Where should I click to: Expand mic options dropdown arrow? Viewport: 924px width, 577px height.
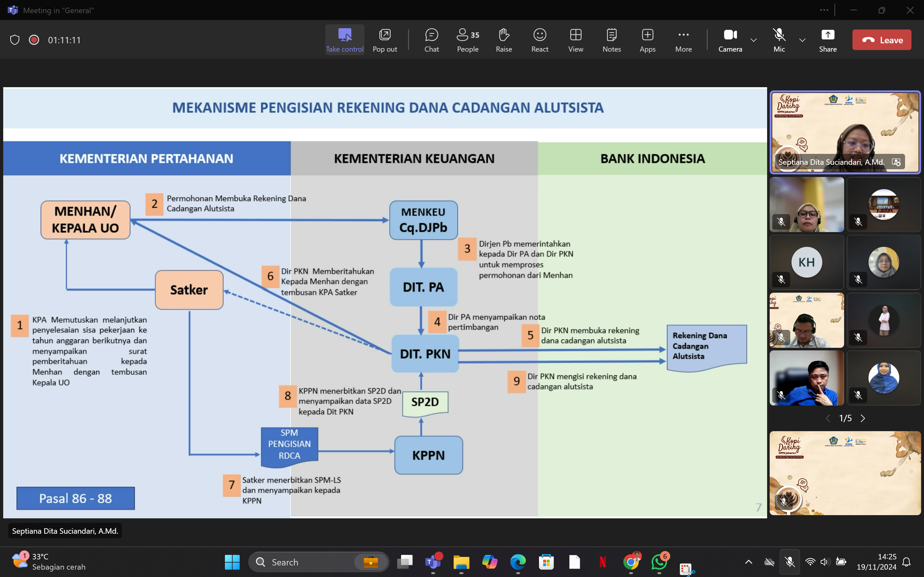click(x=802, y=40)
